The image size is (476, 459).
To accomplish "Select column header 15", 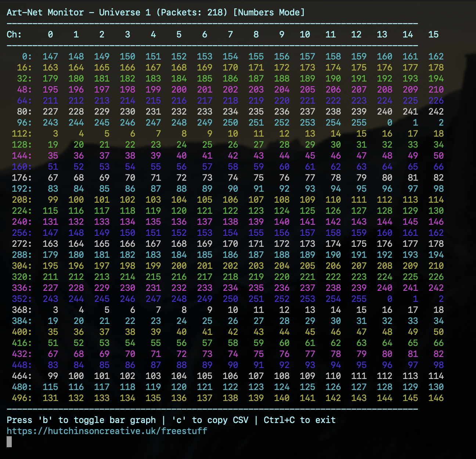I will click(x=434, y=34).
